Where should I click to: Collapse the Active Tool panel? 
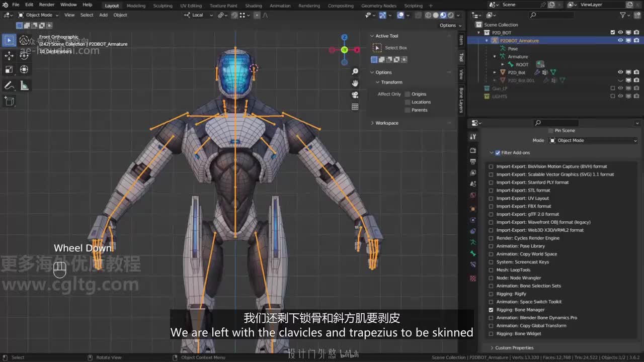[372, 36]
